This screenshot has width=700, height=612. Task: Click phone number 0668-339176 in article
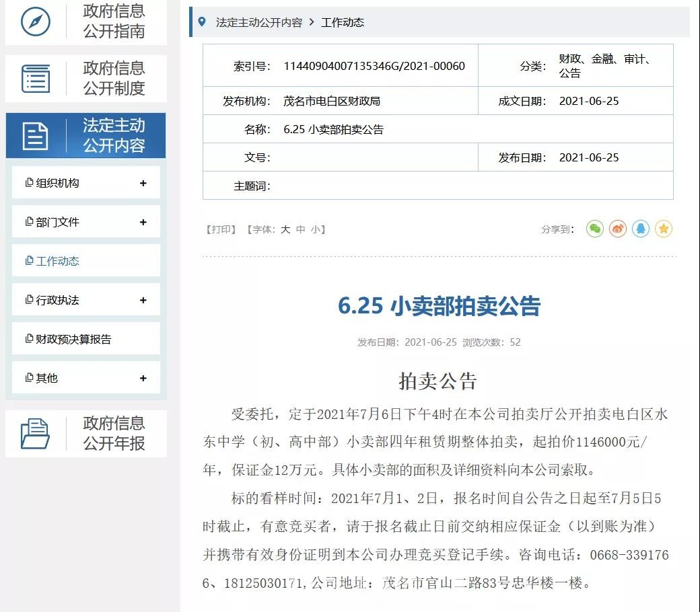(629, 555)
